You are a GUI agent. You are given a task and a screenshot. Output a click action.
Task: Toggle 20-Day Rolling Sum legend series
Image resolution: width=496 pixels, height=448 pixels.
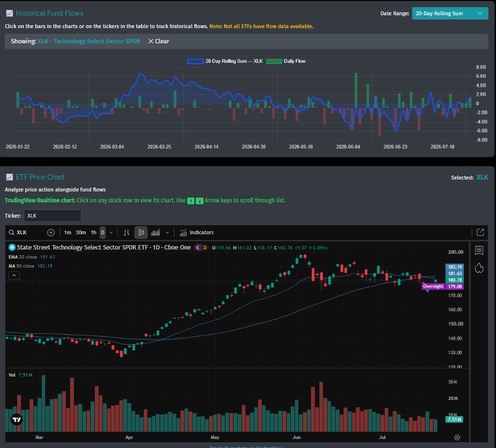click(225, 61)
